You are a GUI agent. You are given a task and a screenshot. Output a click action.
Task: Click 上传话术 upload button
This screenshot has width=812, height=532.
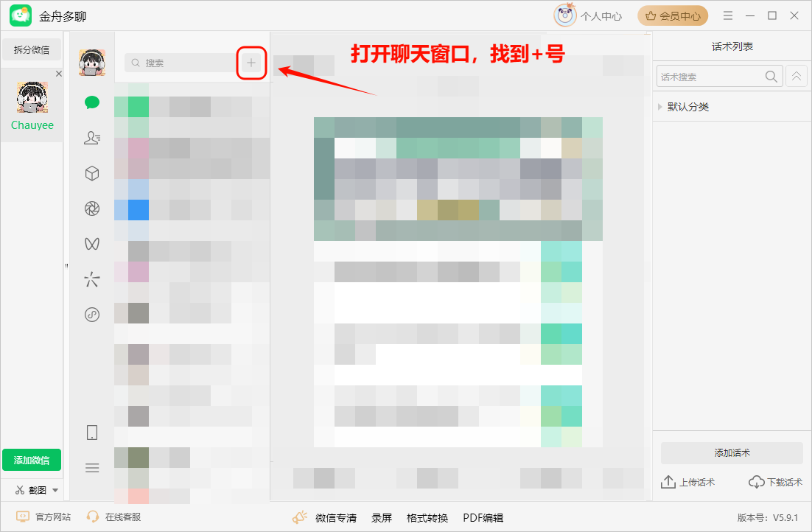pos(687,483)
